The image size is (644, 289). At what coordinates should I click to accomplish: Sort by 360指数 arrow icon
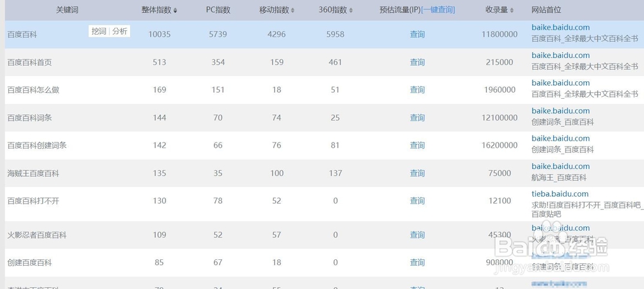tap(351, 10)
